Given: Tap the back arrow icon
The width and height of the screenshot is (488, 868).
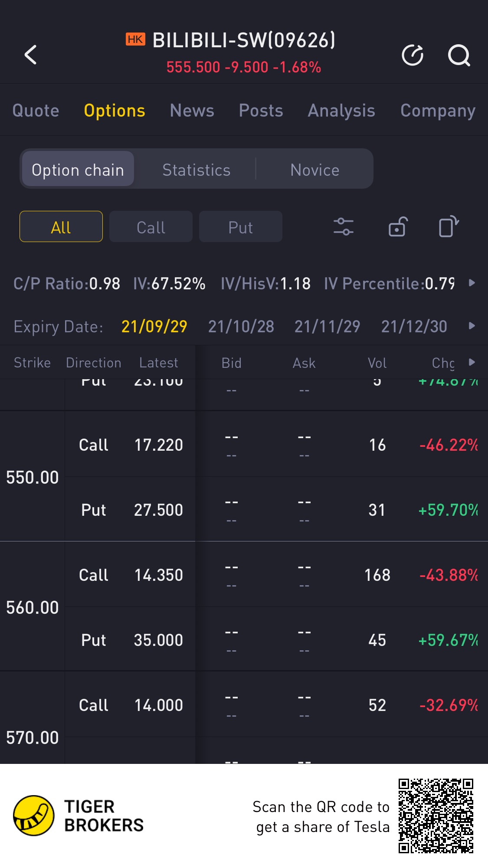Looking at the screenshot, I should point(31,55).
